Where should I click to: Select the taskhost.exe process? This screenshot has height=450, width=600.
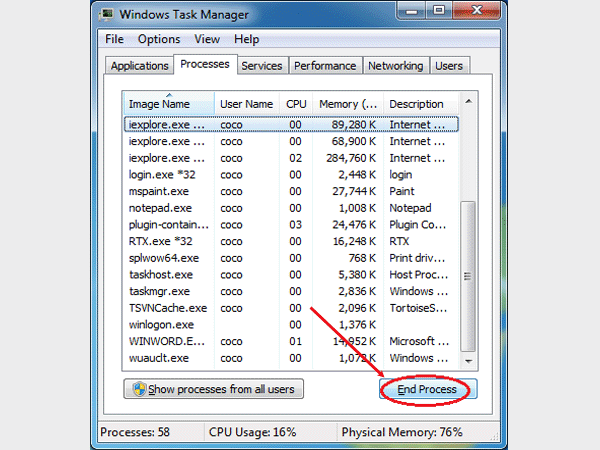click(291, 275)
